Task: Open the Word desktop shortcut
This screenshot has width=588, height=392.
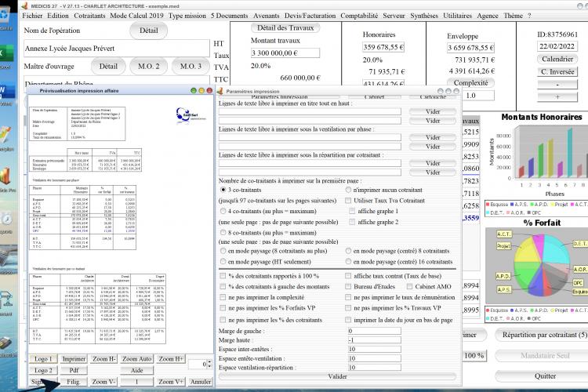Action: tap(7, 92)
